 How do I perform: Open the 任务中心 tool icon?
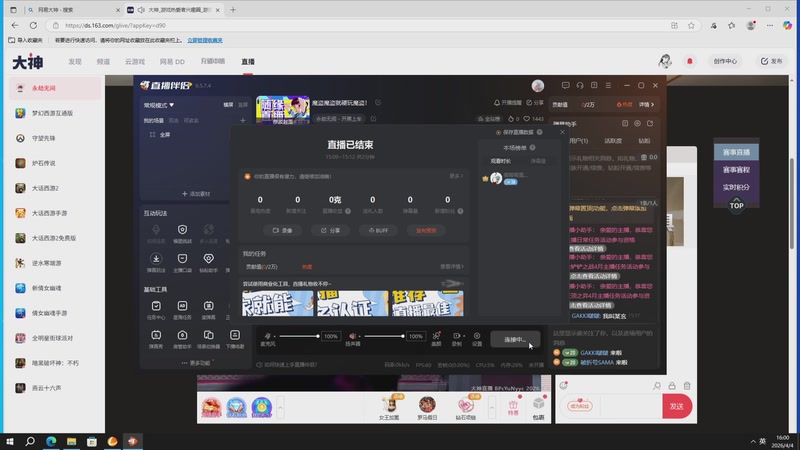[x=156, y=306]
